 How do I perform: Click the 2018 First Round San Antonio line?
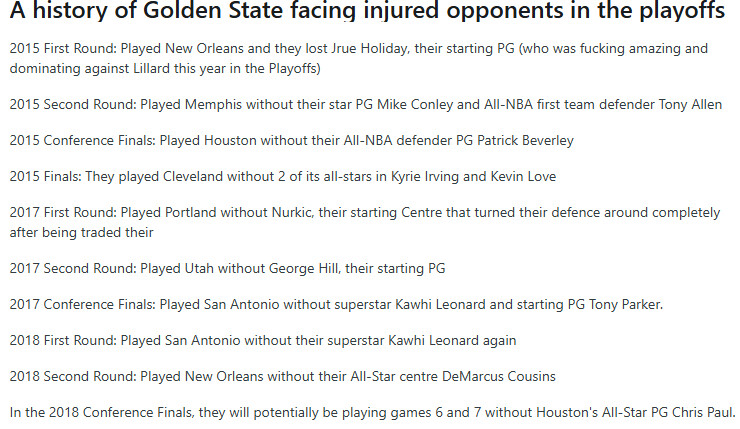click(x=263, y=340)
